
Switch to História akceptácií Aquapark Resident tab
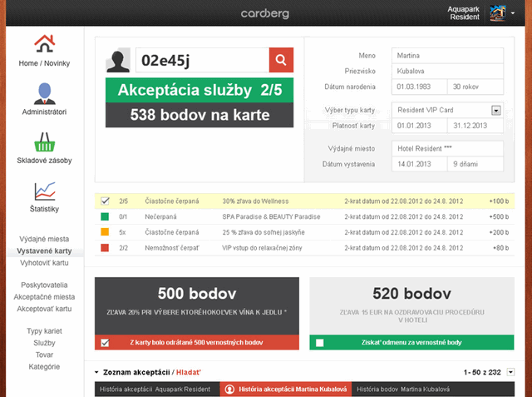(155, 389)
